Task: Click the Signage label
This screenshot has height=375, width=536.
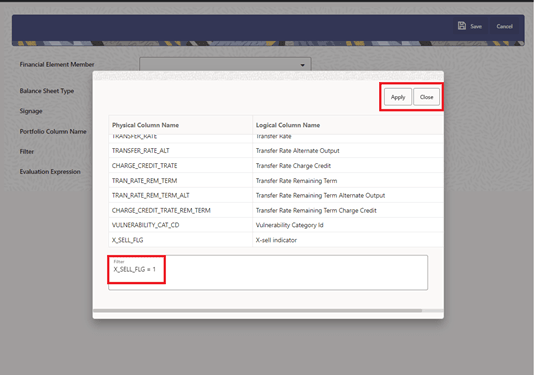Action: click(31, 111)
